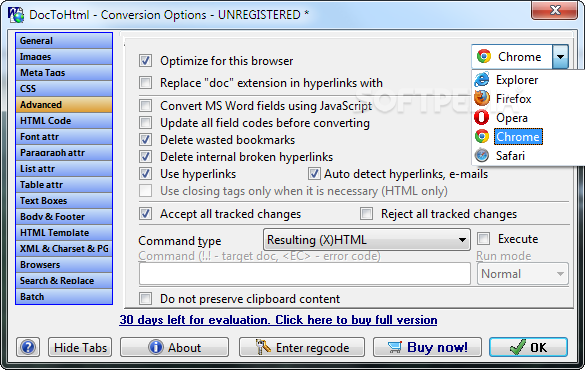Click the shopping cart Buy now icon
The width and height of the screenshot is (585, 370).
395,347
